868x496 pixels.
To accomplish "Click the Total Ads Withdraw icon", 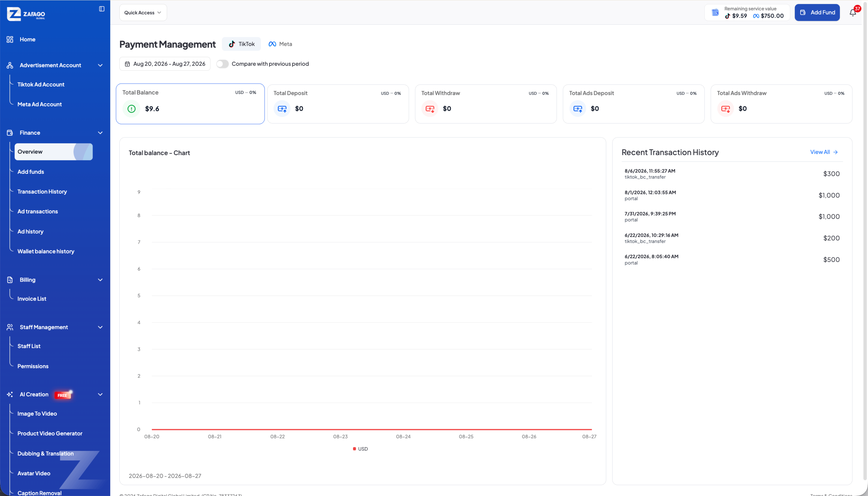I will click(x=725, y=109).
